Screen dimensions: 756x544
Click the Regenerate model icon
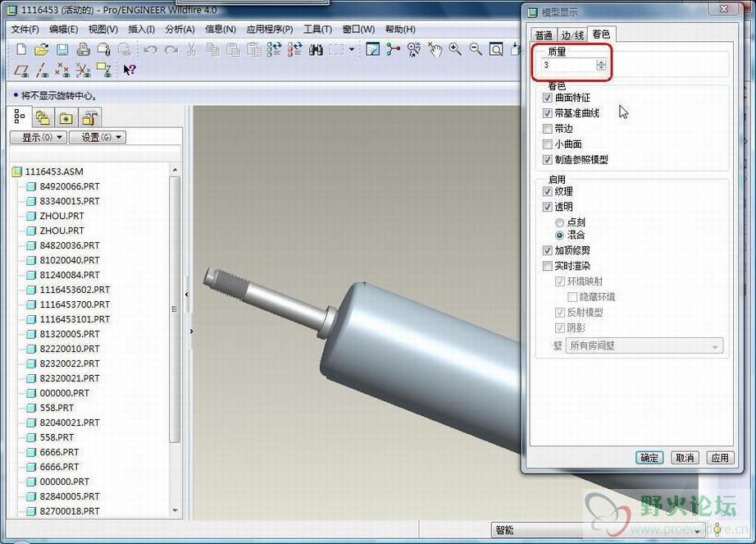pyautogui.click(x=275, y=49)
